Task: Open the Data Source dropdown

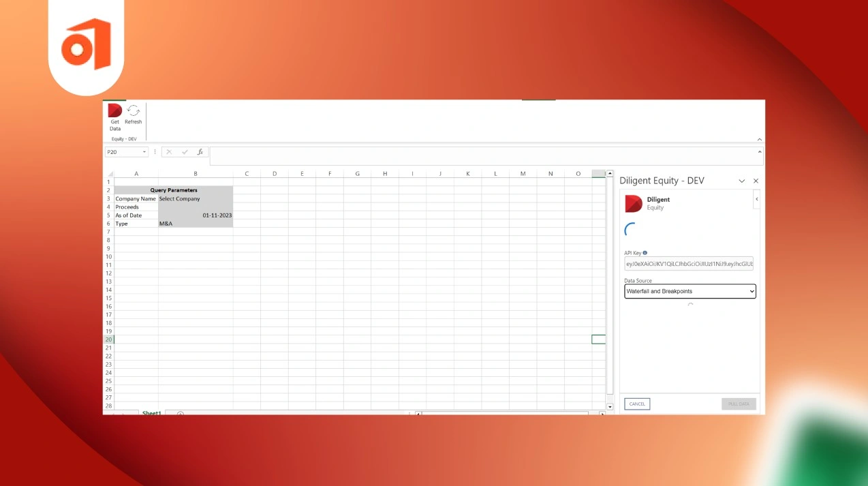Action: (x=690, y=291)
